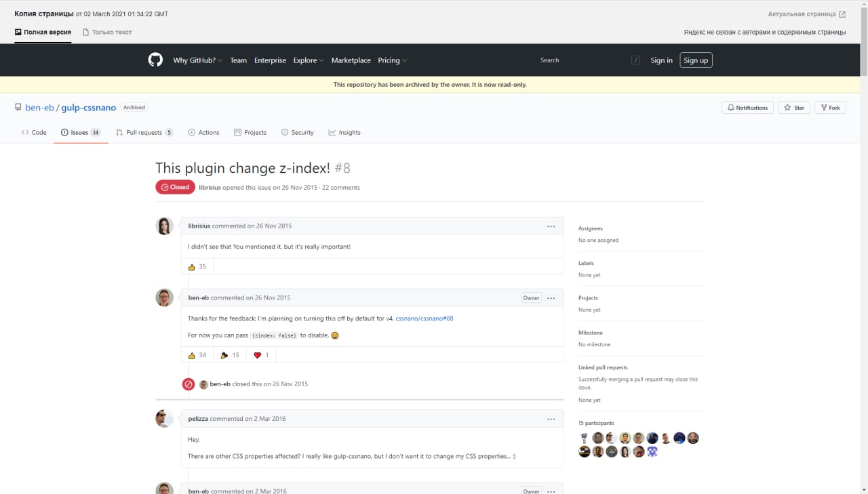Click the Archived label badge

coord(134,108)
